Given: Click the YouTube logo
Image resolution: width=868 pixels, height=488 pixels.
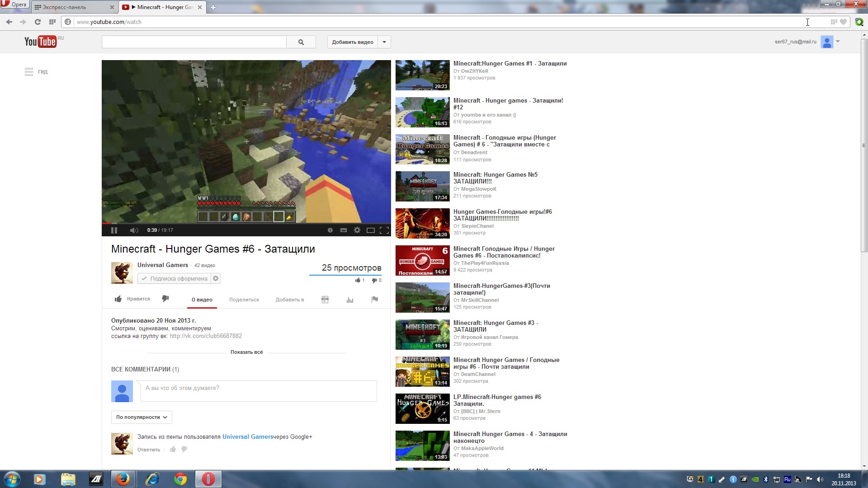Looking at the screenshot, I should pyautogui.click(x=41, y=42).
